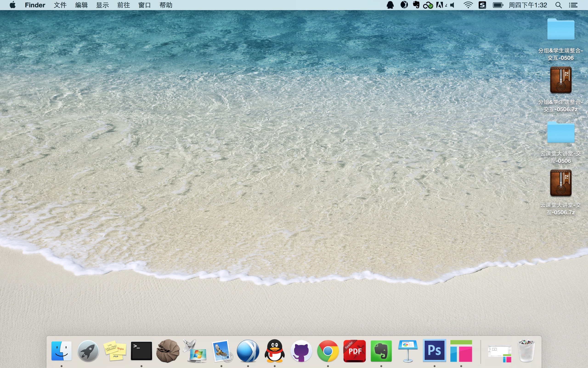The image size is (588, 368).
Task: Select the 云课堂大讲堂-交互-0506.7z archive
Action: pyautogui.click(x=560, y=193)
